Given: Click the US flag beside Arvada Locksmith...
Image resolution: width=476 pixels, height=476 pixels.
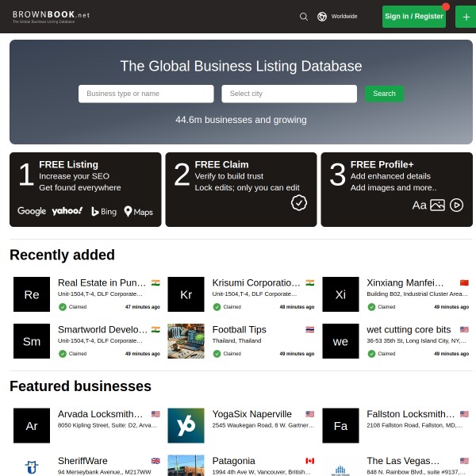Looking at the screenshot, I should point(155,414).
